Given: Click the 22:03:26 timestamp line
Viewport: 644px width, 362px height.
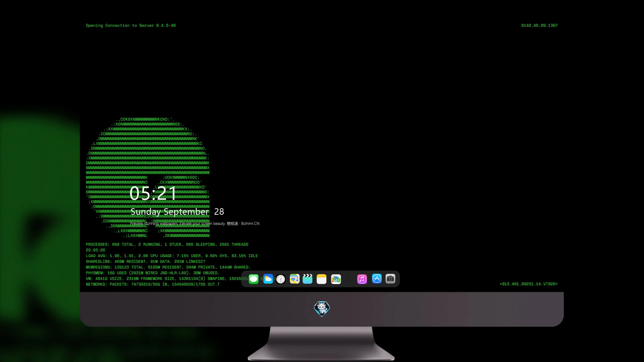Looking at the screenshot, I should pyautogui.click(x=95, y=250).
